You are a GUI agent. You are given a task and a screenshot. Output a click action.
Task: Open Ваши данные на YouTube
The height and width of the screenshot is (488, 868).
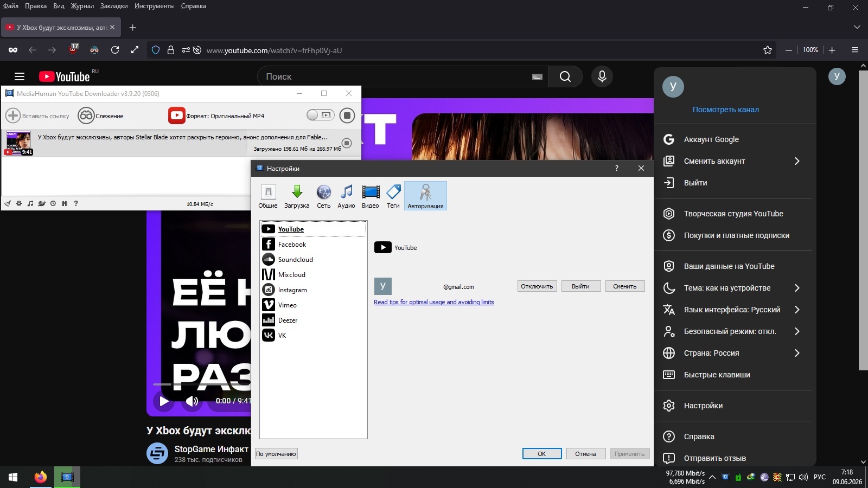click(x=733, y=266)
